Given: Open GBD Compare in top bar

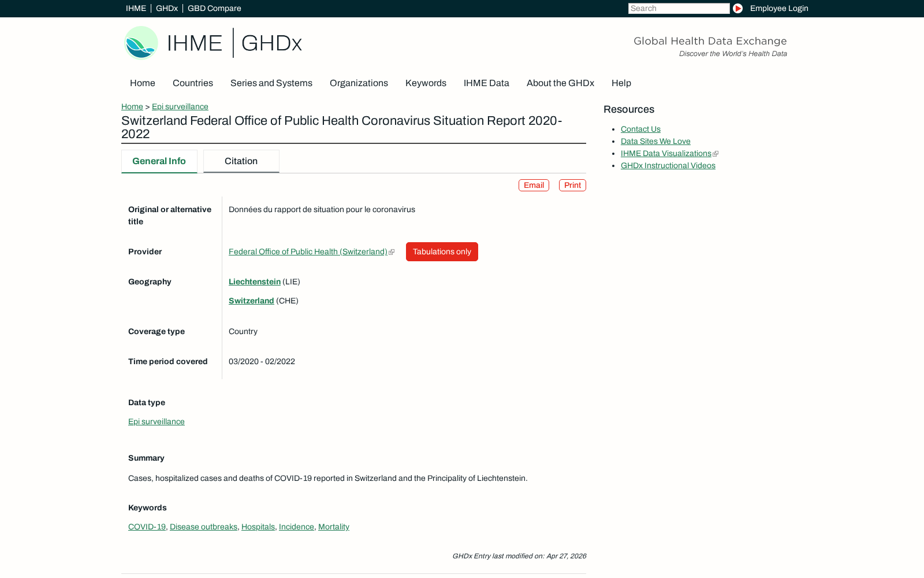Looking at the screenshot, I should 214,8.
